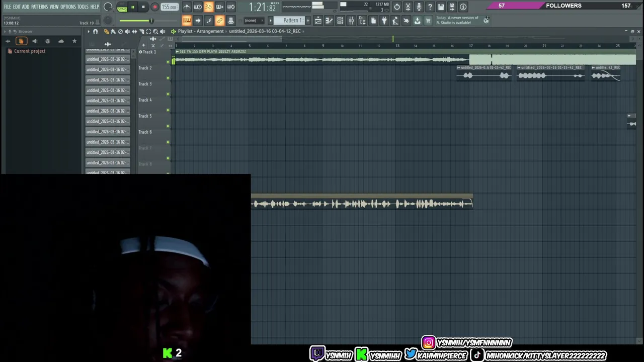This screenshot has height=362, width=644.
Task: Toggle playlist magnet snap icon
Action: 96,31
